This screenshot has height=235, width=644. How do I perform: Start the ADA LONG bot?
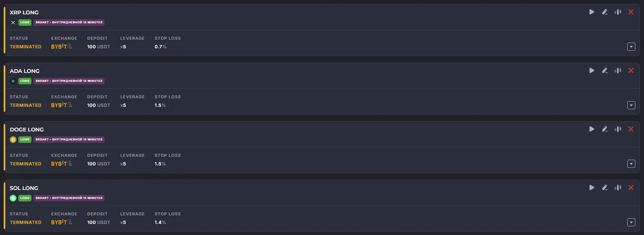coord(592,70)
